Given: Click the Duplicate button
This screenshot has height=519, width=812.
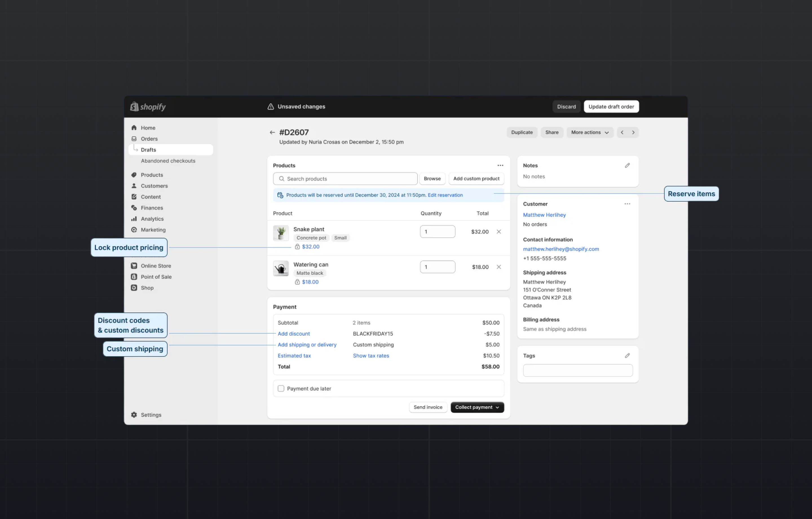Looking at the screenshot, I should pyautogui.click(x=522, y=132).
